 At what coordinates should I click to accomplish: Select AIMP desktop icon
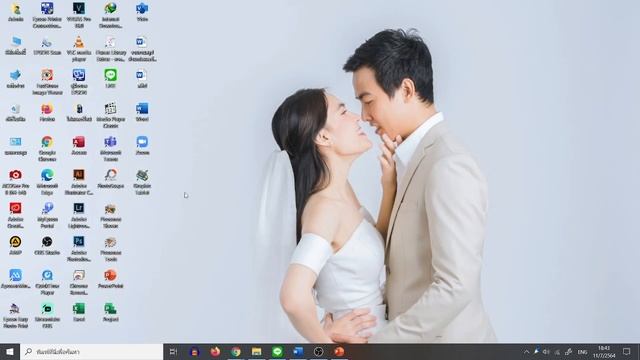(16, 246)
